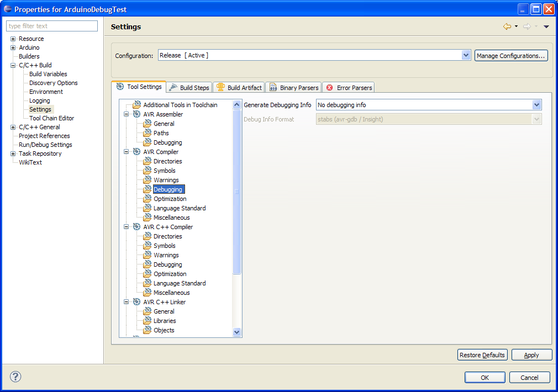Viewport: 558px width, 392px height.
Task: Open the Configuration combo box
Action: [x=465, y=55]
